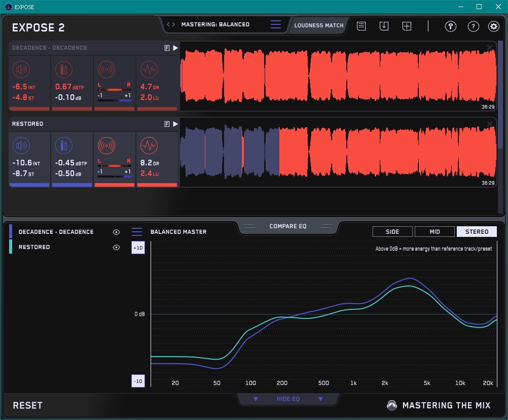Toggle visibility of Decadence EQ curve
This screenshot has height=420, width=508.
(x=116, y=232)
